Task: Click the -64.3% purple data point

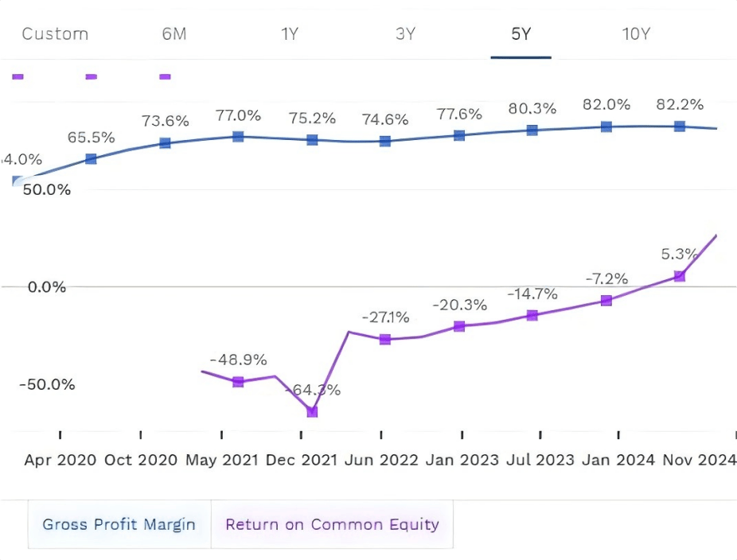Action: coord(312,411)
